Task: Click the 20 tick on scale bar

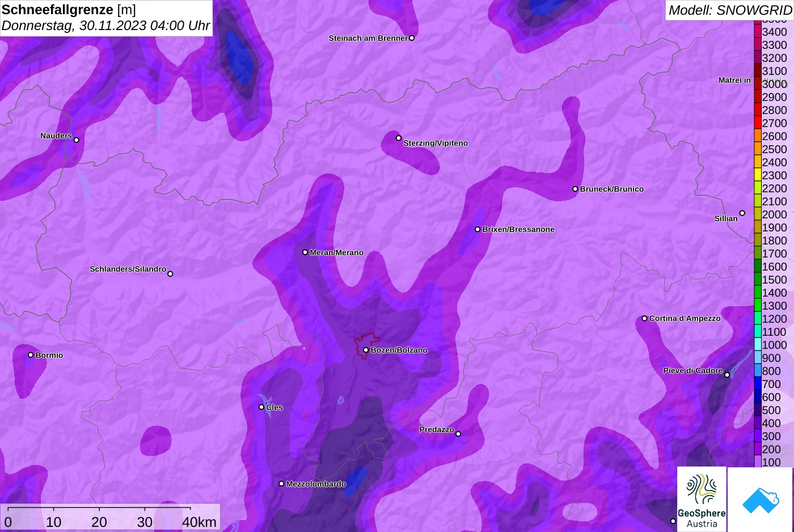Action: [x=99, y=522]
